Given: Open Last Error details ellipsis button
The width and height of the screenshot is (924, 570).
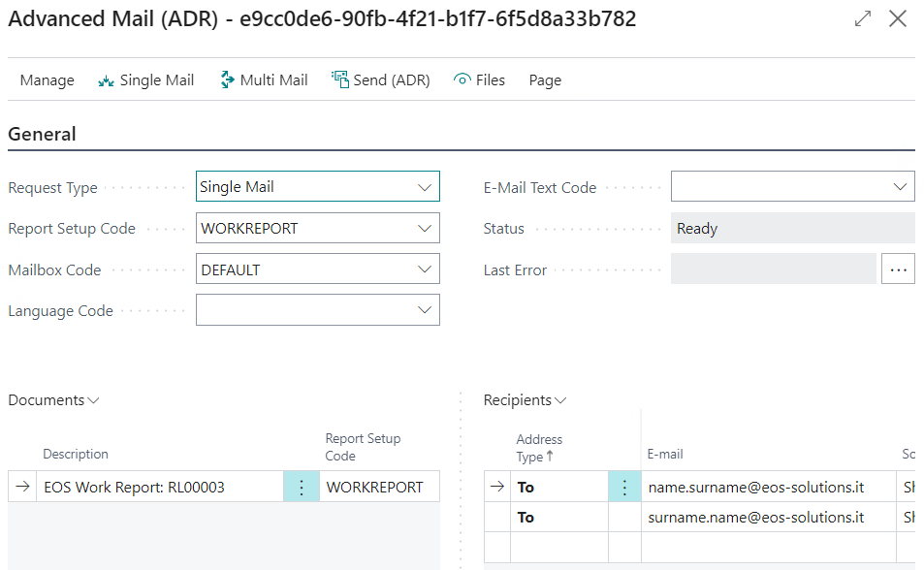Looking at the screenshot, I should click(898, 269).
